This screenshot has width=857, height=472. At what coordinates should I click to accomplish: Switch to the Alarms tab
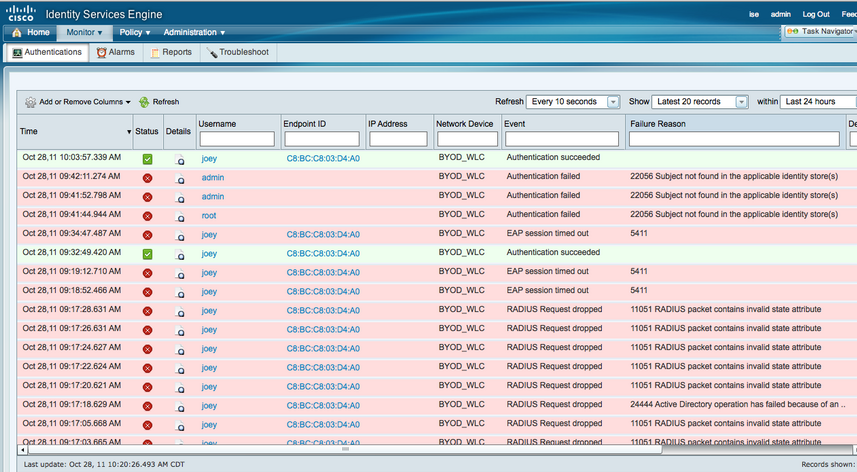pos(115,52)
